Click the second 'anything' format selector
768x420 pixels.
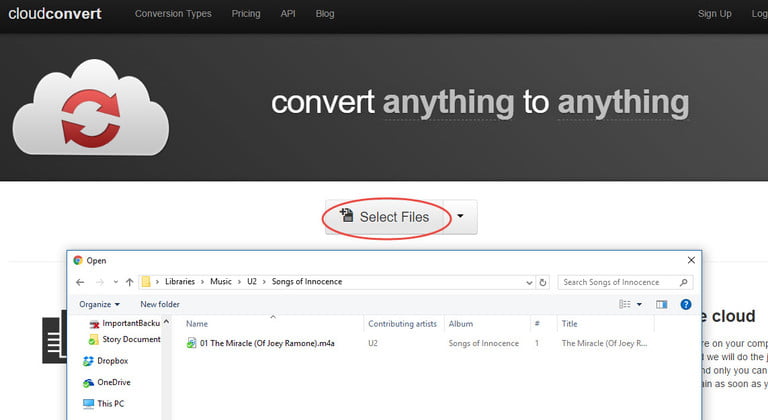pyautogui.click(x=623, y=103)
